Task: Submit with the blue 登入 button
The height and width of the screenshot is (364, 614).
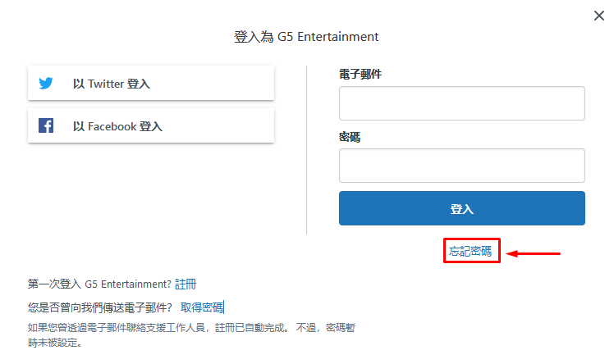Action: pos(461,208)
